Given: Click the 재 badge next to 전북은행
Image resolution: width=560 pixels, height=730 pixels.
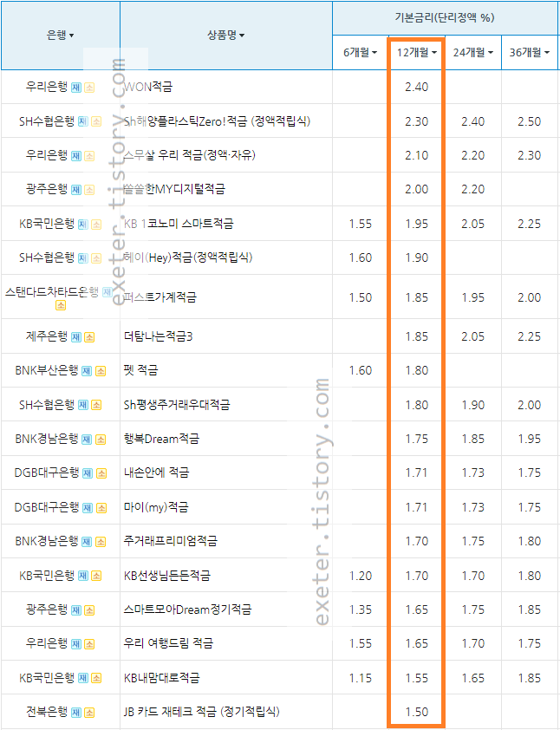Looking at the screenshot, I should (x=76, y=713).
